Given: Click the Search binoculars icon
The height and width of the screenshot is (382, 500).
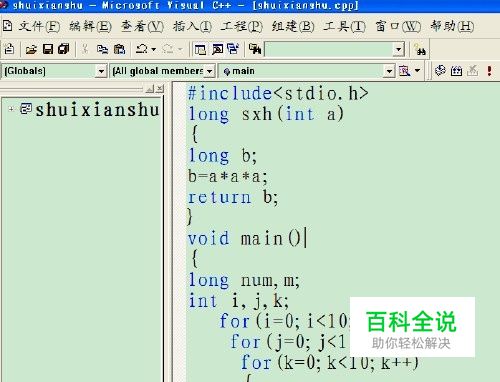Looking at the screenshot, I should coord(420,50).
